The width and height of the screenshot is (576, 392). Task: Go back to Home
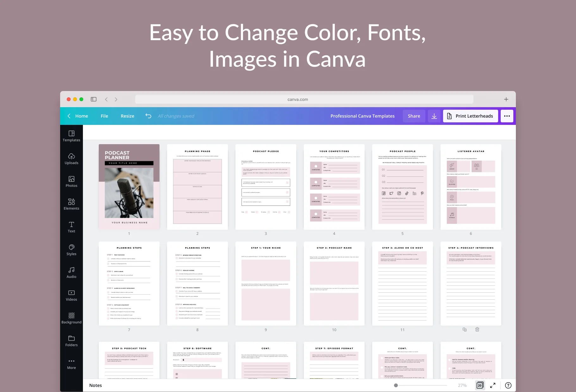pyautogui.click(x=78, y=116)
